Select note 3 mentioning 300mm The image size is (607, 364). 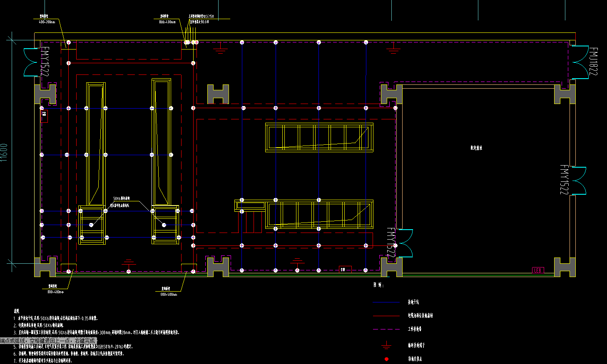coord(97,332)
